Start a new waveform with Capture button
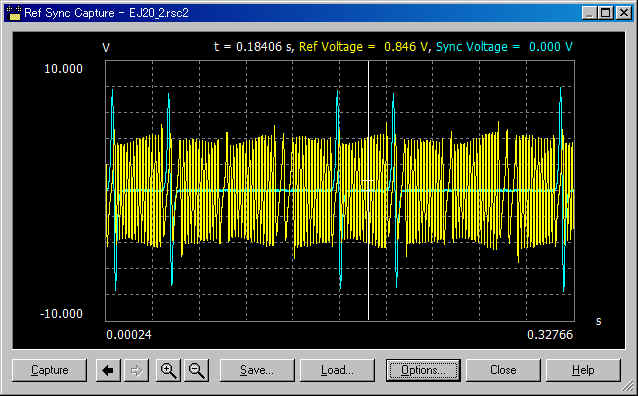This screenshot has height=396, width=638. [50, 370]
